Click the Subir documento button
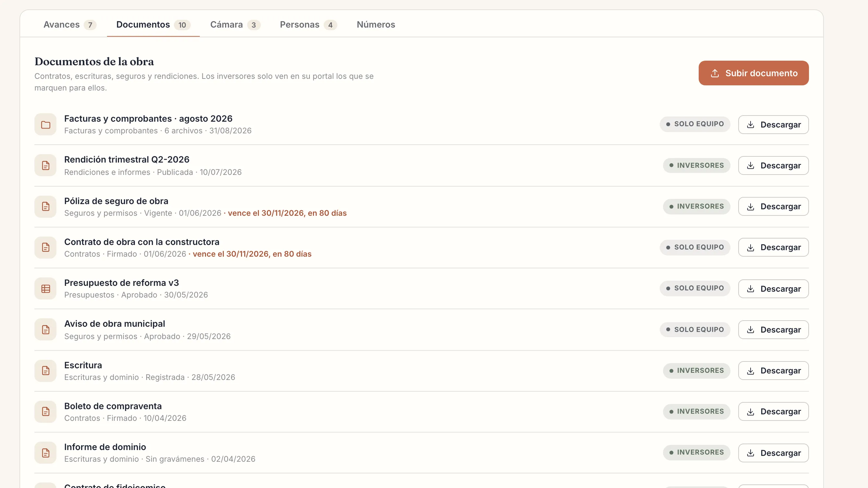Image resolution: width=868 pixels, height=488 pixels. (x=753, y=73)
